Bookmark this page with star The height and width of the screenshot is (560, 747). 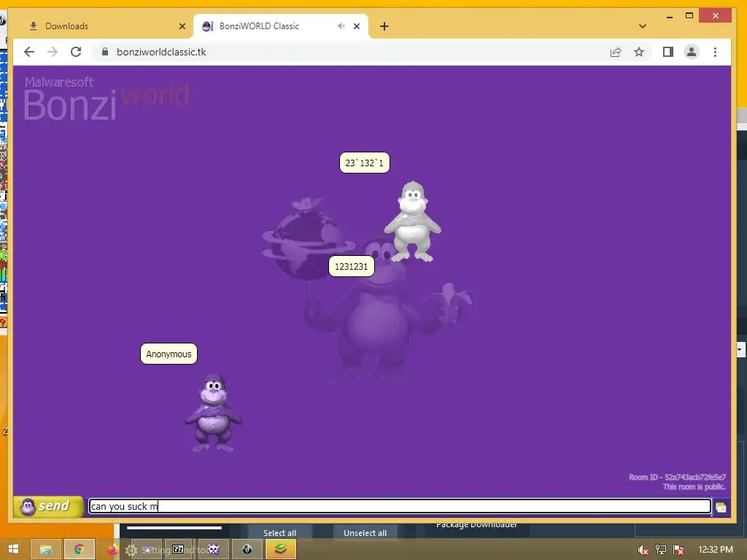(x=639, y=52)
